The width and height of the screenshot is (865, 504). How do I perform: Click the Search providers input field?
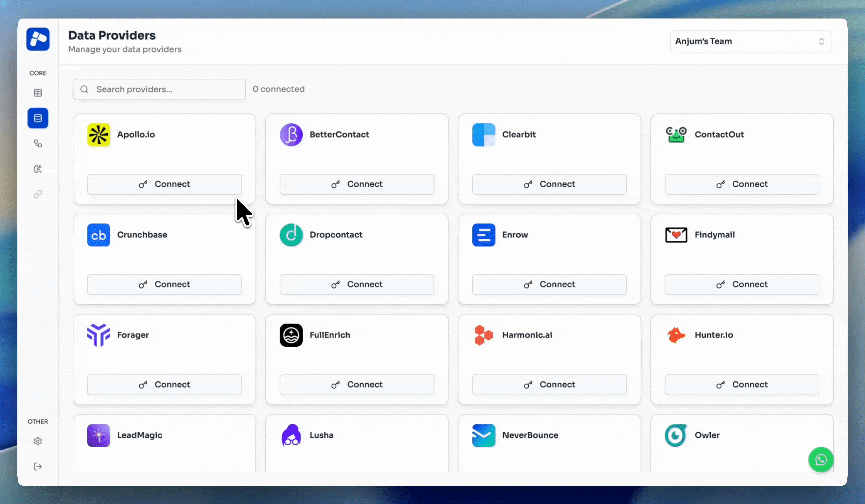coord(159,89)
